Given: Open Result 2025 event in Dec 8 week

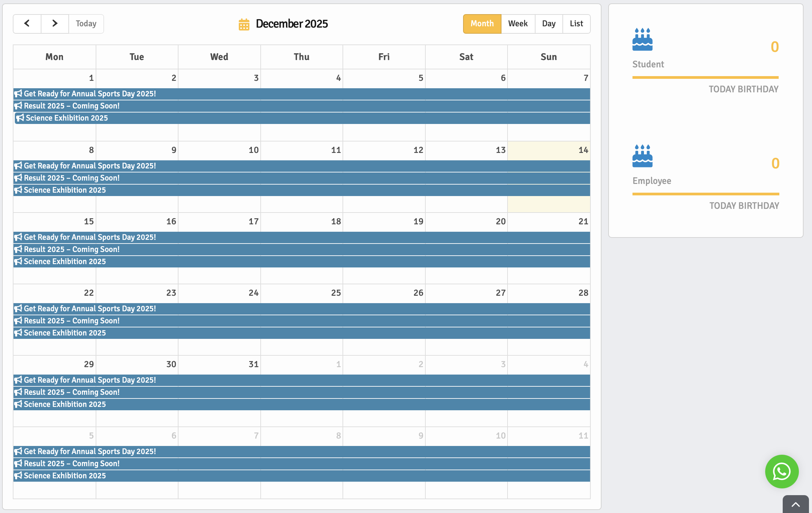Looking at the screenshot, I should pyautogui.click(x=71, y=178).
